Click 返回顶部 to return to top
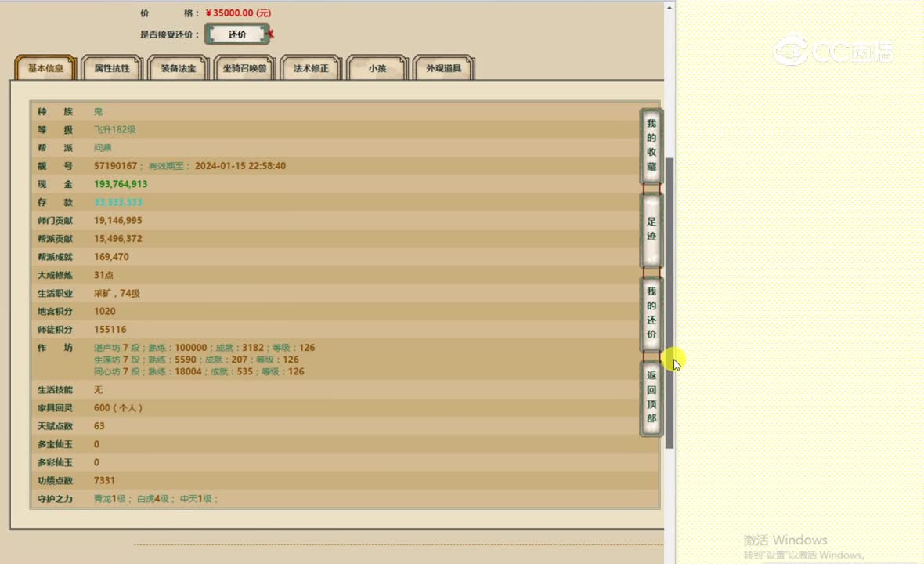The image size is (924, 564). [651, 397]
